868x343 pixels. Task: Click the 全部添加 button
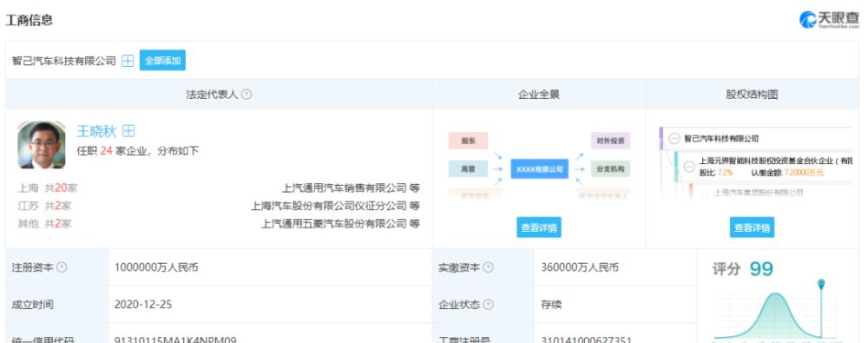pos(163,61)
